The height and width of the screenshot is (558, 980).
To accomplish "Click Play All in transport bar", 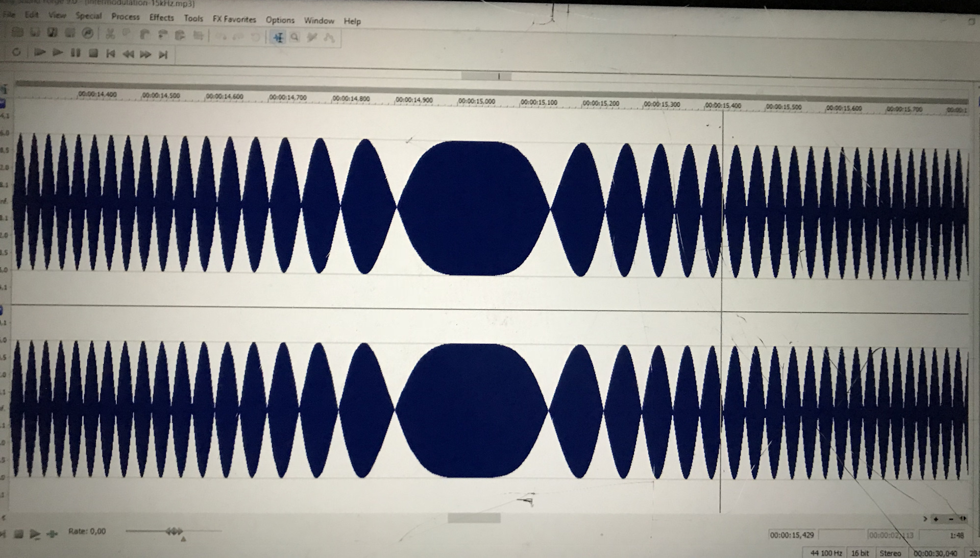I will (x=39, y=52).
